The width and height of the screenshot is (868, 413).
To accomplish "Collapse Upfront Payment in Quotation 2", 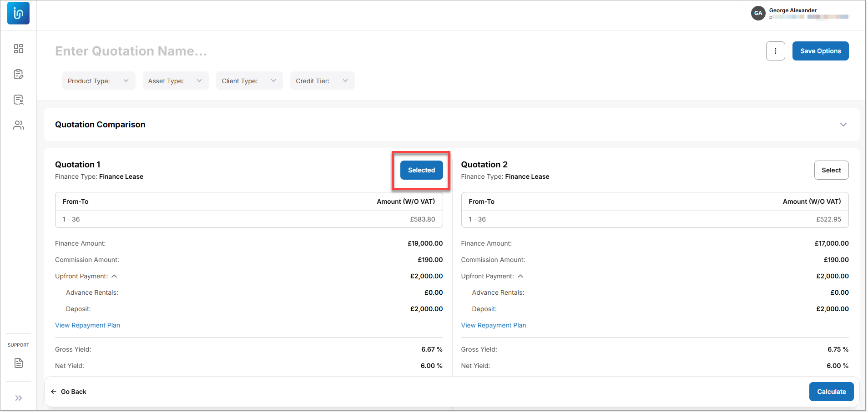I will coord(520,276).
